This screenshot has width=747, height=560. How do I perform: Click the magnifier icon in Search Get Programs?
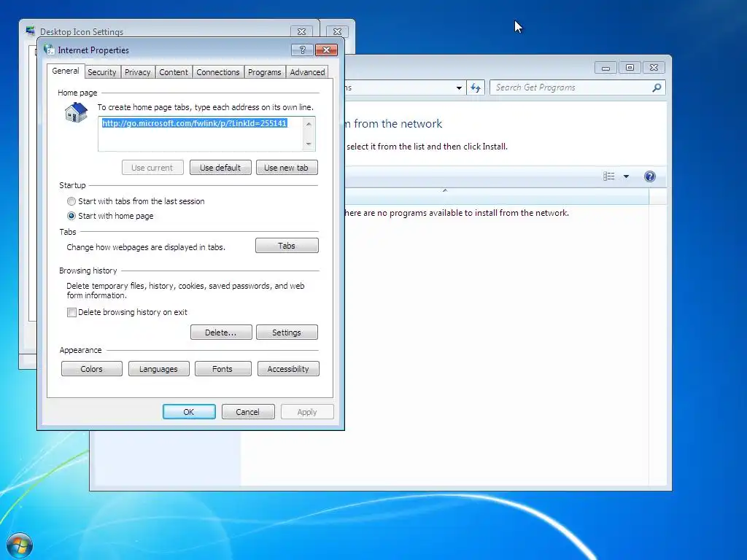[x=657, y=87]
